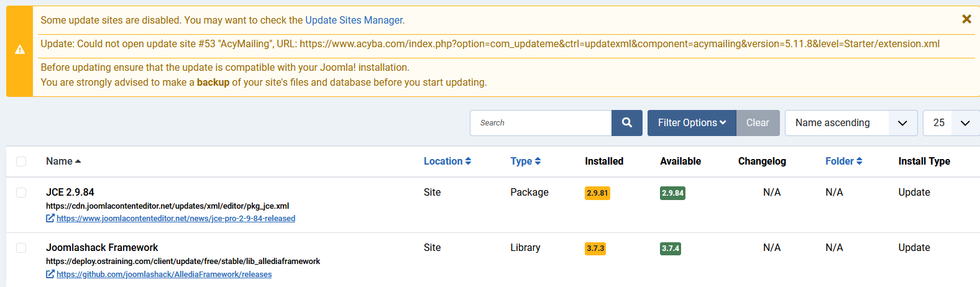Screen dimensions: 980x287
Task: Dismiss the warning alert with X icon
Action: coord(966,19)
